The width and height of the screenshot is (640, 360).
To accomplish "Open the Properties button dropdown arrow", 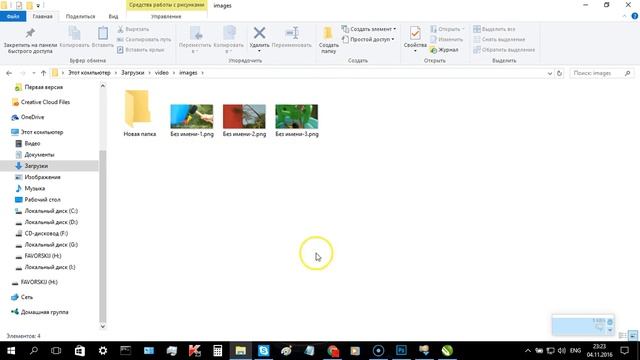I will point(415,51).
